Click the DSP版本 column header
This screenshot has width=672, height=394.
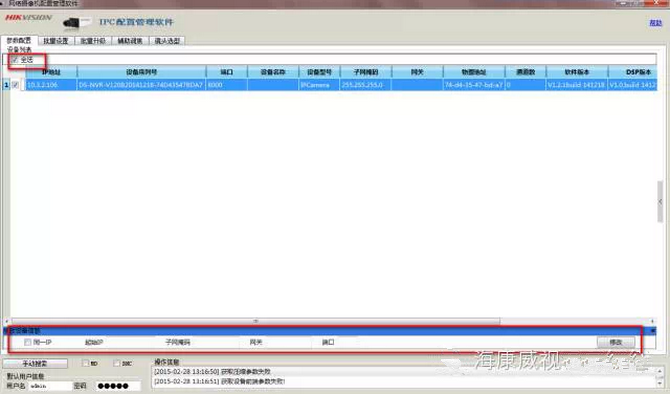(x=633, y=72)
